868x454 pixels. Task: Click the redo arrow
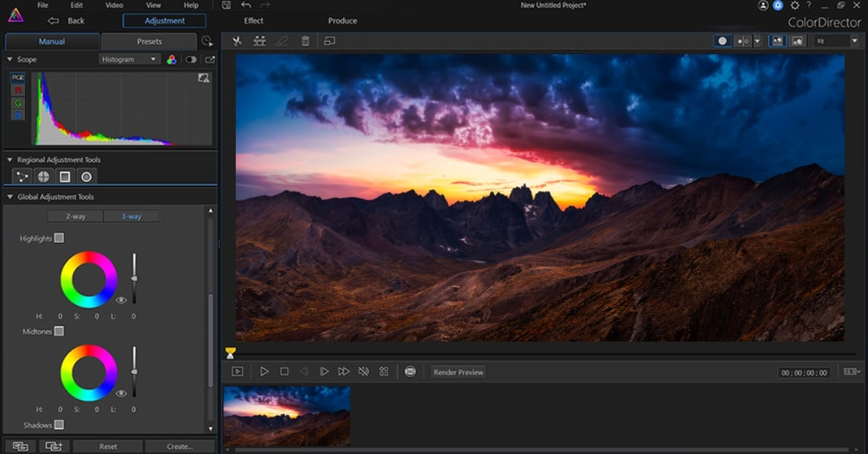265,5
